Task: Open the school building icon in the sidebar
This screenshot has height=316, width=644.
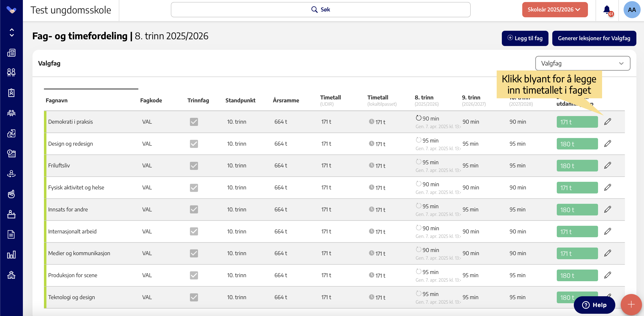Action: point(11,275)
